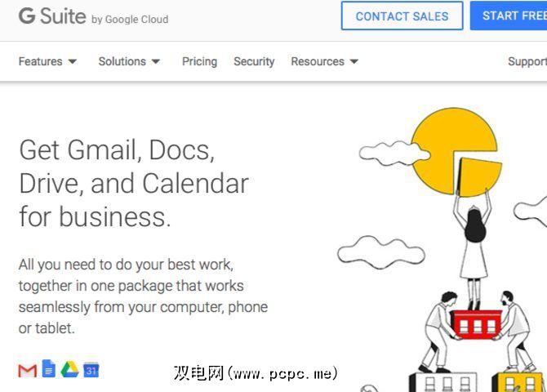Open the Security page
This screenshot has width=547, height=392.
[x=254, y=61]
